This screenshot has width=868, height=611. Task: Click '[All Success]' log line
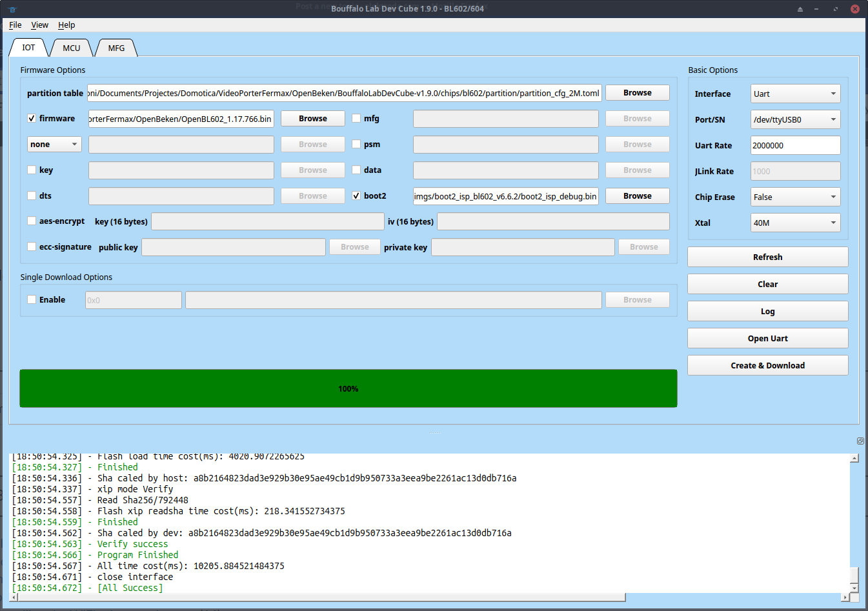(x=88, y=588)
